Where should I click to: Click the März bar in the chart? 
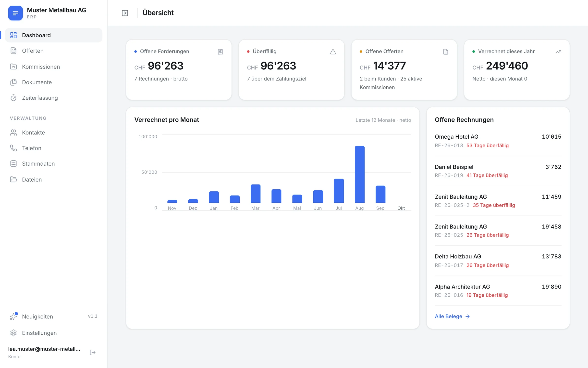[256, 194]
